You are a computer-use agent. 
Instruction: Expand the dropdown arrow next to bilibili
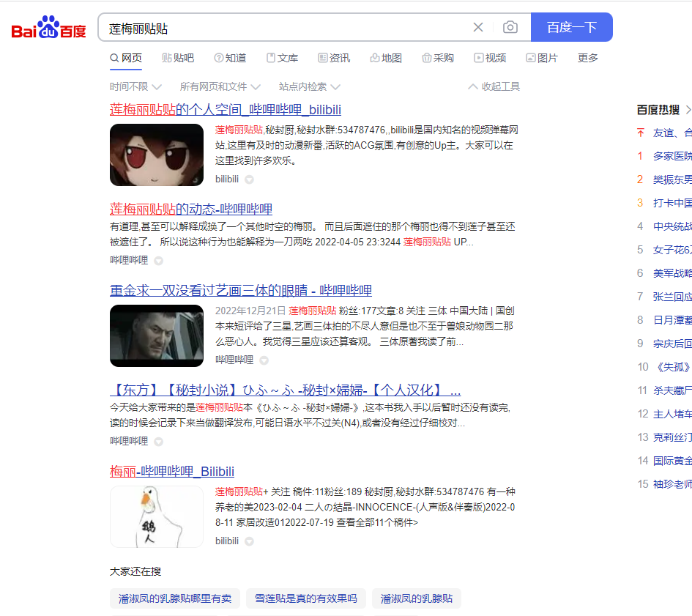click(248, 179)
